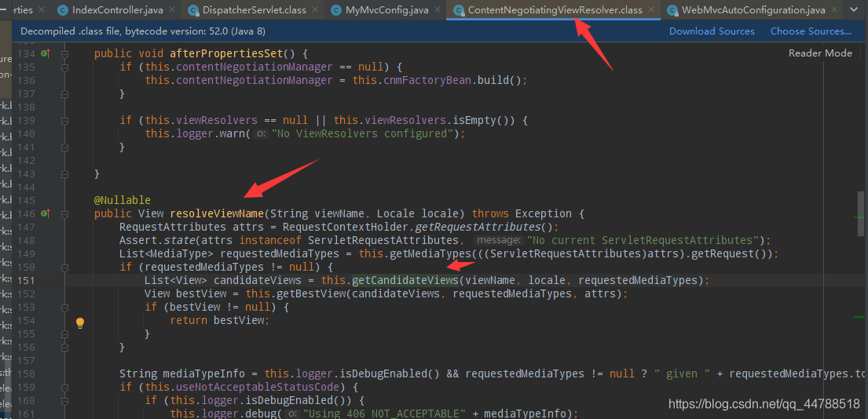
Task: Click the upper green mark on the error stripe
Action: pos(859,218)
